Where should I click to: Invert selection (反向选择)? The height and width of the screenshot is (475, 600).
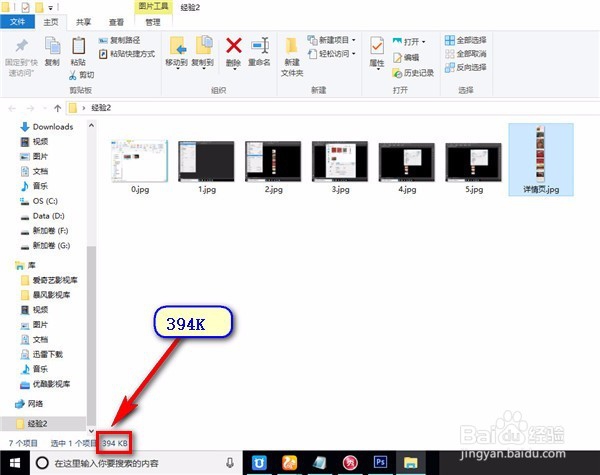coord(466,68)
